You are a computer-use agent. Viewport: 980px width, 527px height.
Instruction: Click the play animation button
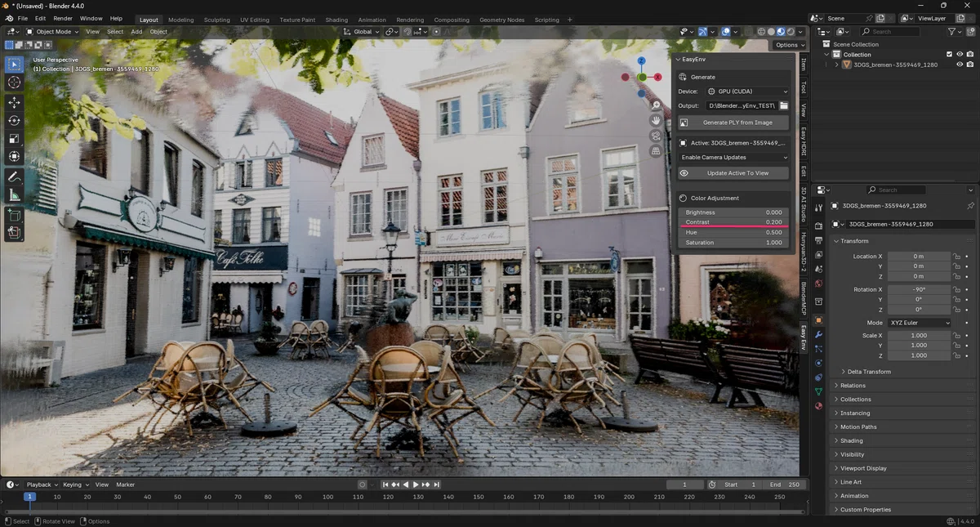[x=415, y=485]
